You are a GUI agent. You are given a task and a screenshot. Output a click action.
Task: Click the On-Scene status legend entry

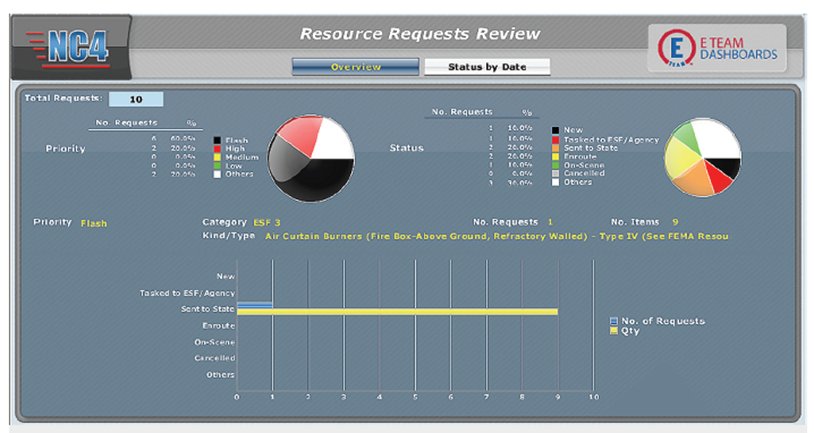(x=585, y=164)
